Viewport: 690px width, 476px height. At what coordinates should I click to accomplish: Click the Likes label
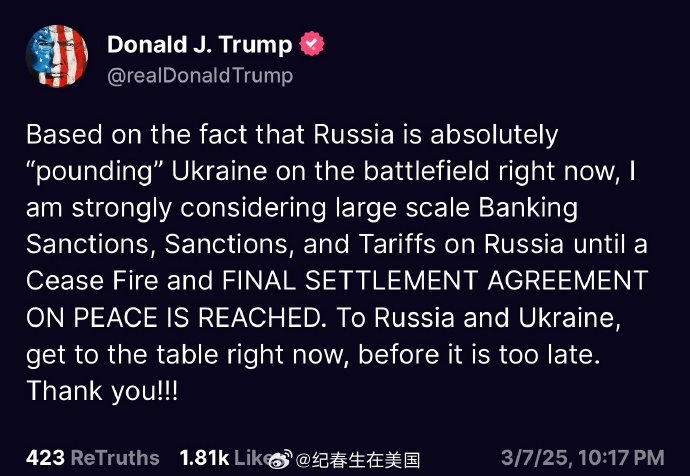pos(252,458)
